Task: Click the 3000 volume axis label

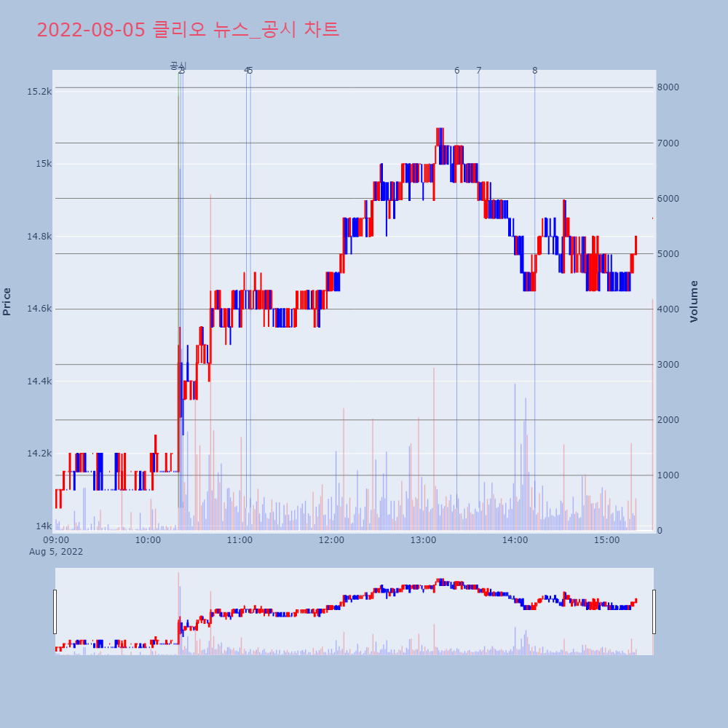Action: (x=668, y=365)
